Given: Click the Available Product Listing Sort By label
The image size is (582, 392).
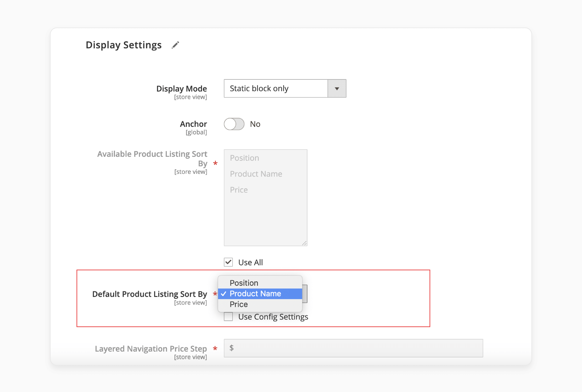Looking at the screenshot, I should click(152, 159).
